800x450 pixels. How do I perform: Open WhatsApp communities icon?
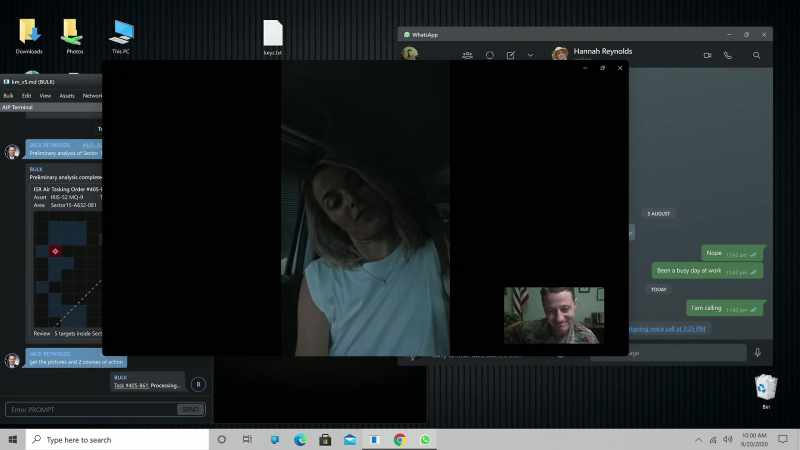(467, 55)
